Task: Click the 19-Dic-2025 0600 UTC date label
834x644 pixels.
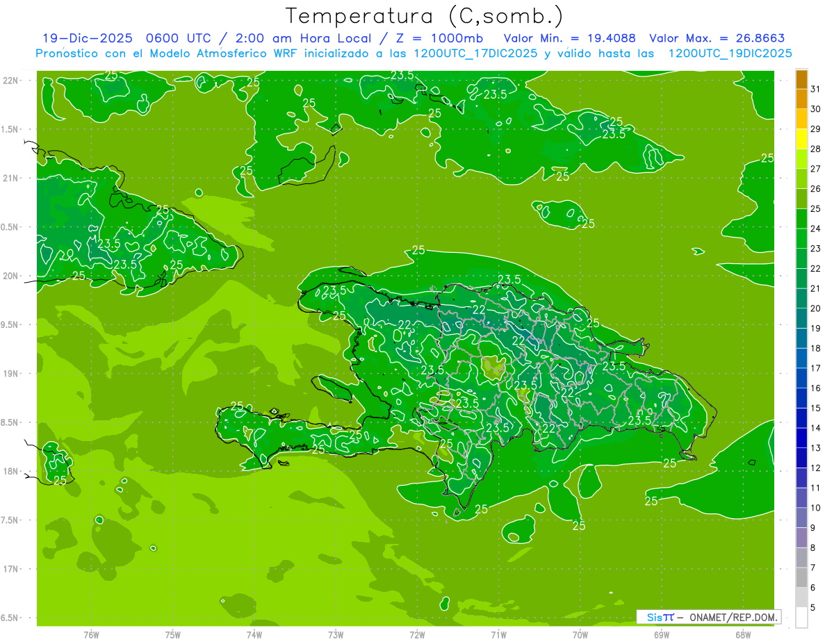Action: tap(124, 38)
